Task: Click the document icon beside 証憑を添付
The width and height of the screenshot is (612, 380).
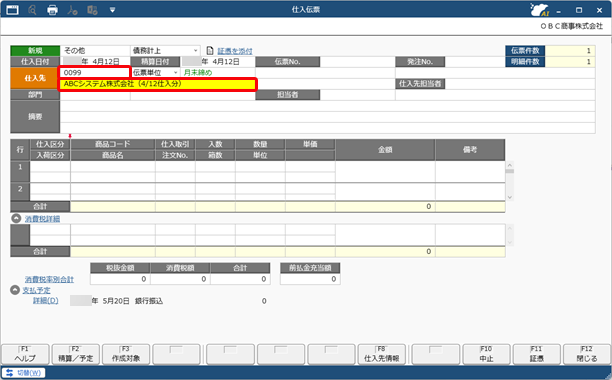Action: click(210, 51)
